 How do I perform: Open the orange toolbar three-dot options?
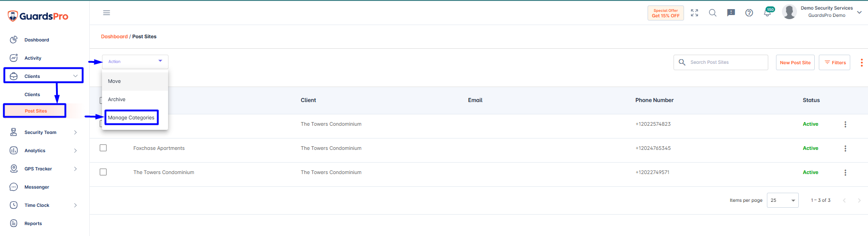point(862,62)
